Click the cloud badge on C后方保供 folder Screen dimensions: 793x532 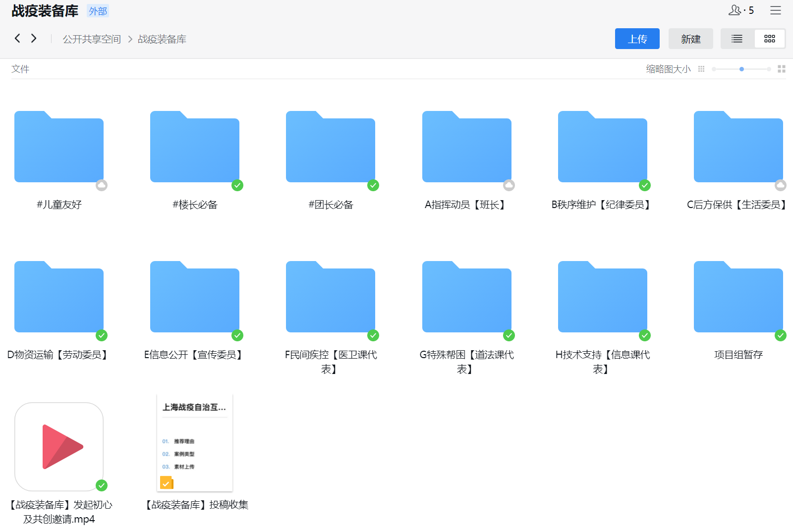click(x=781, y=185)
